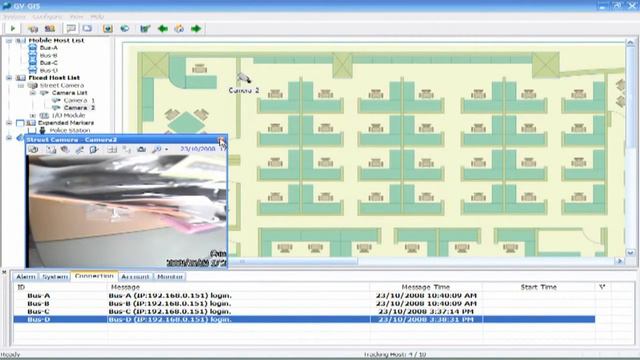Toggle the Expanded Markers checkbox
Viewport: 640px width, 360px height.
(x=20, y=123)
